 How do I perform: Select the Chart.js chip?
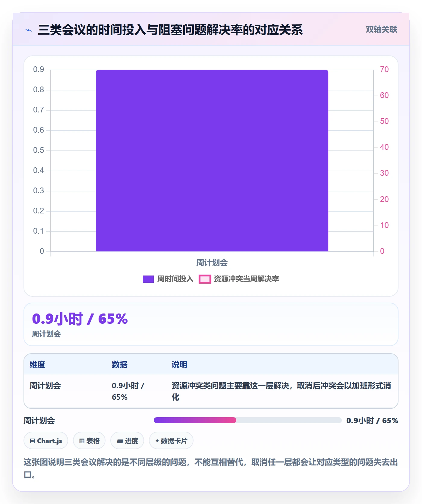(x=46, y=441)
